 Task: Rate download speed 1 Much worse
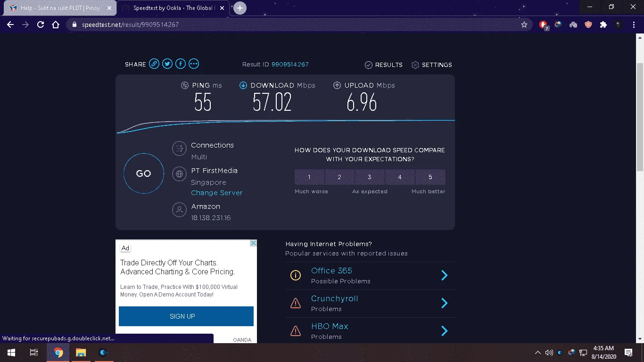[309, 177]
